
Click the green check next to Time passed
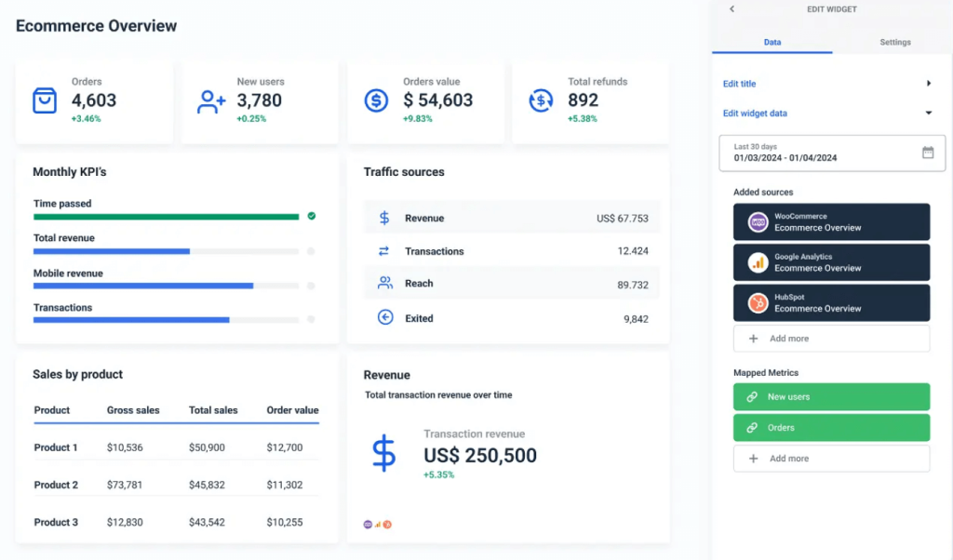pos(312,216)
